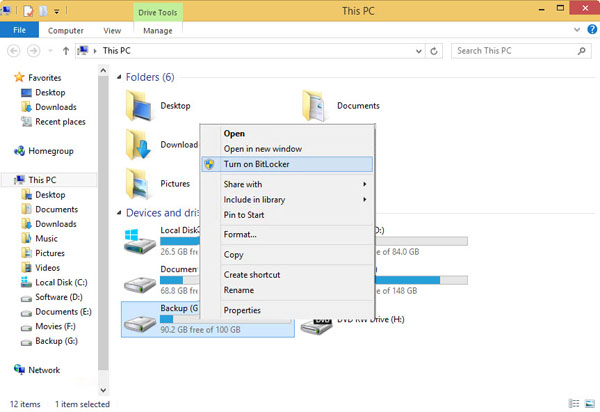600x412 pixels.
Task: Expand the ribbon with the chevron
Action: click(577, 29)
